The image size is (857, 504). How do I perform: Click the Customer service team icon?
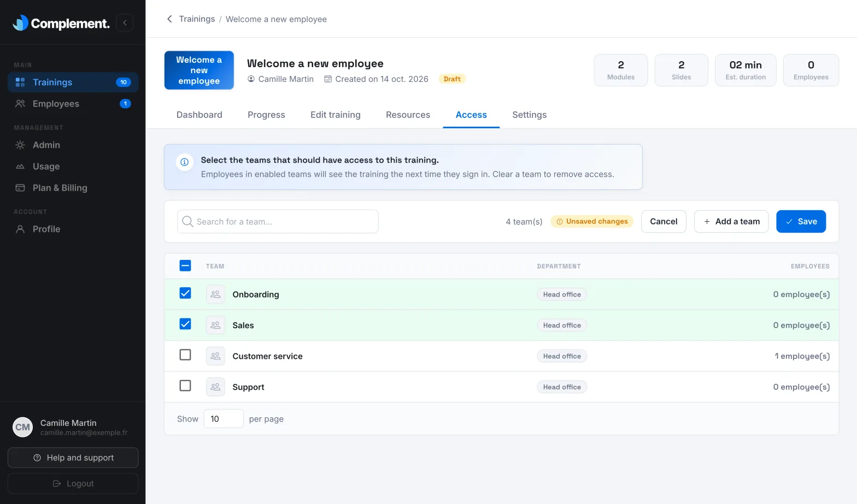(215, 356)
